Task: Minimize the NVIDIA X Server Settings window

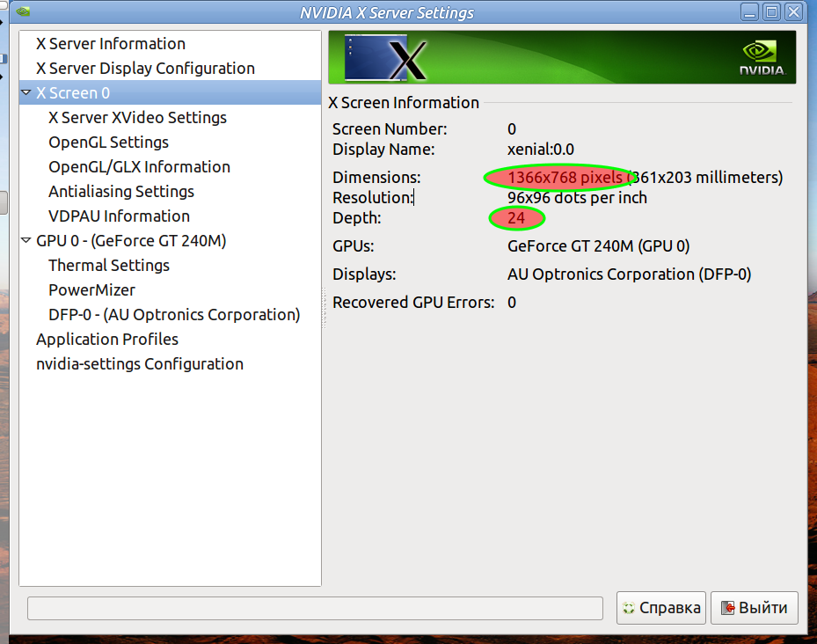Action: 750,11
